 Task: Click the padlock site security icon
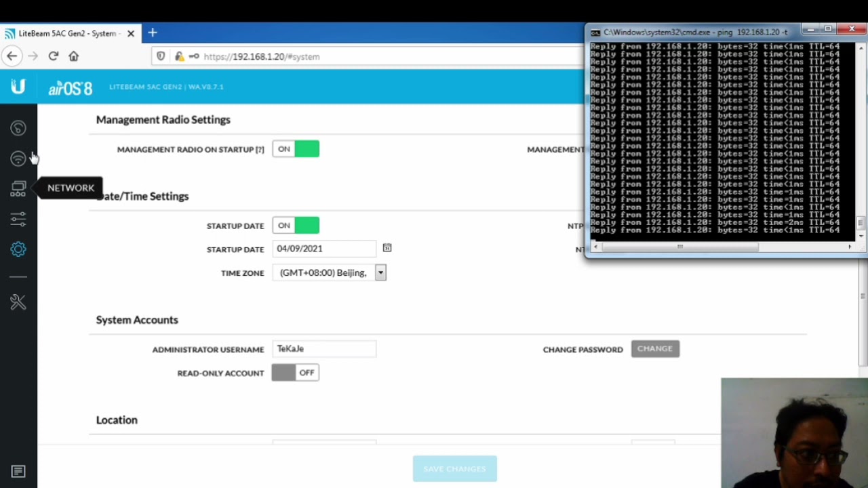click(x=178, y=56)
